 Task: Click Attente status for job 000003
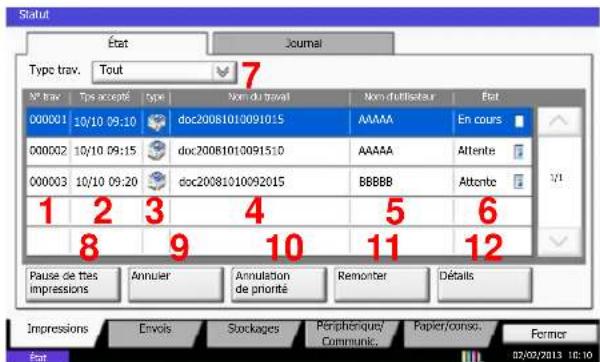(477, 182)
